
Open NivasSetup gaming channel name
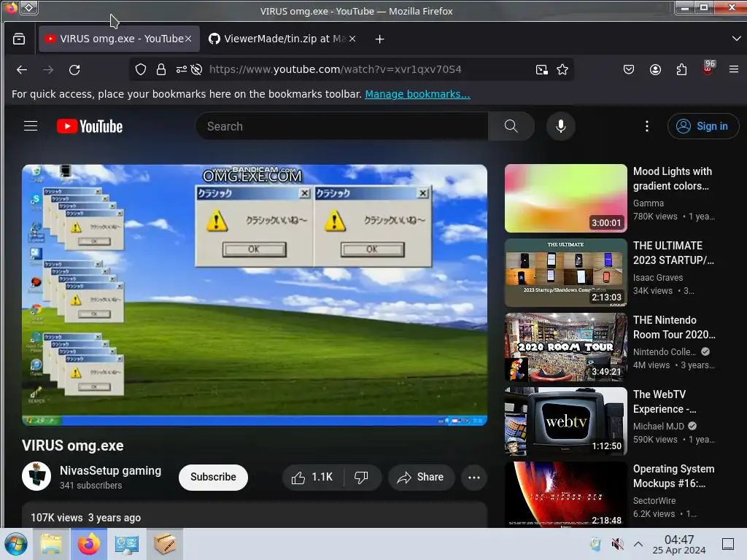tap(111, 471)
